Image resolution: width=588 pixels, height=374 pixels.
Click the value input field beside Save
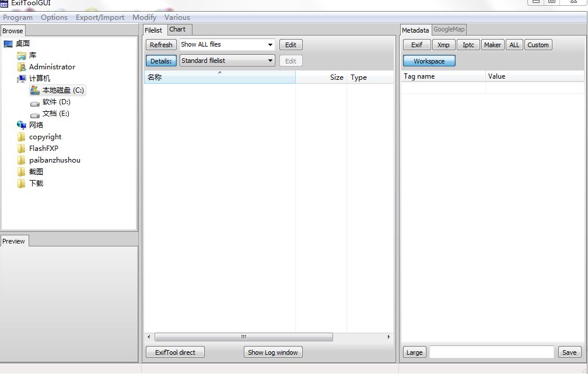point(492,352)
